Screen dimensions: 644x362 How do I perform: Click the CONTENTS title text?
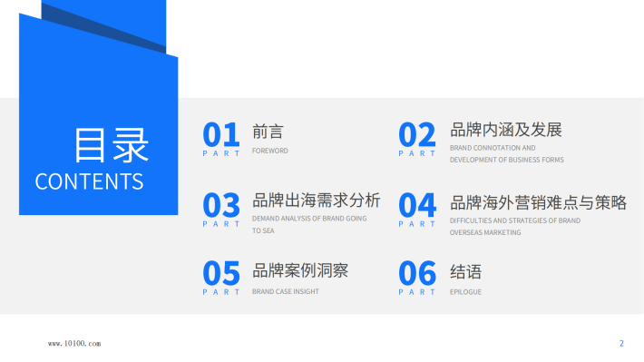pyautogui.click(x=89, y=181)
